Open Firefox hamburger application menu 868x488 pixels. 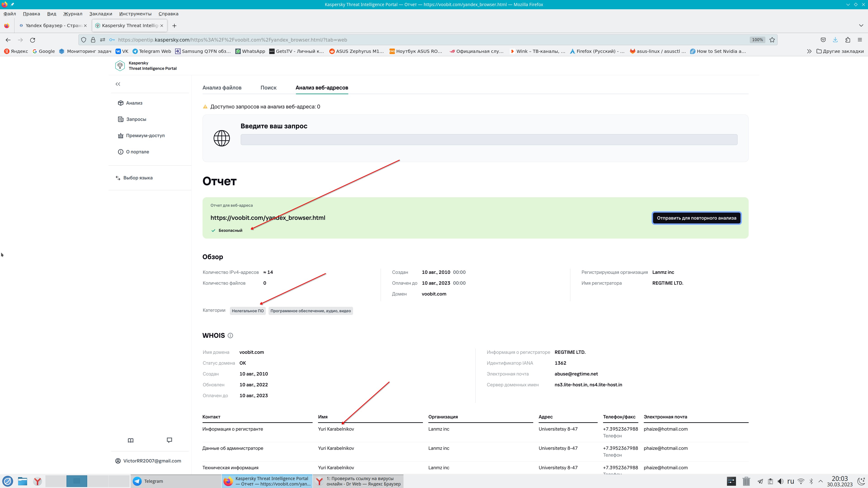click(860, 40)
